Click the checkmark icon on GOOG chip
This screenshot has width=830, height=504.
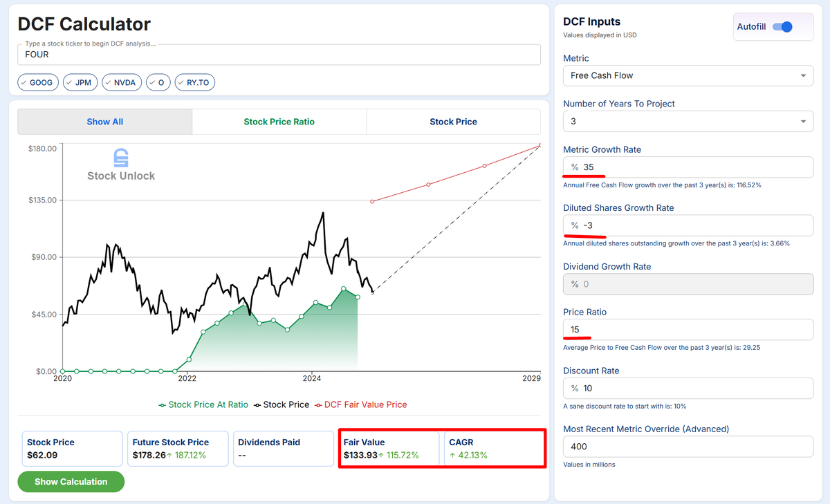[24, 82]
